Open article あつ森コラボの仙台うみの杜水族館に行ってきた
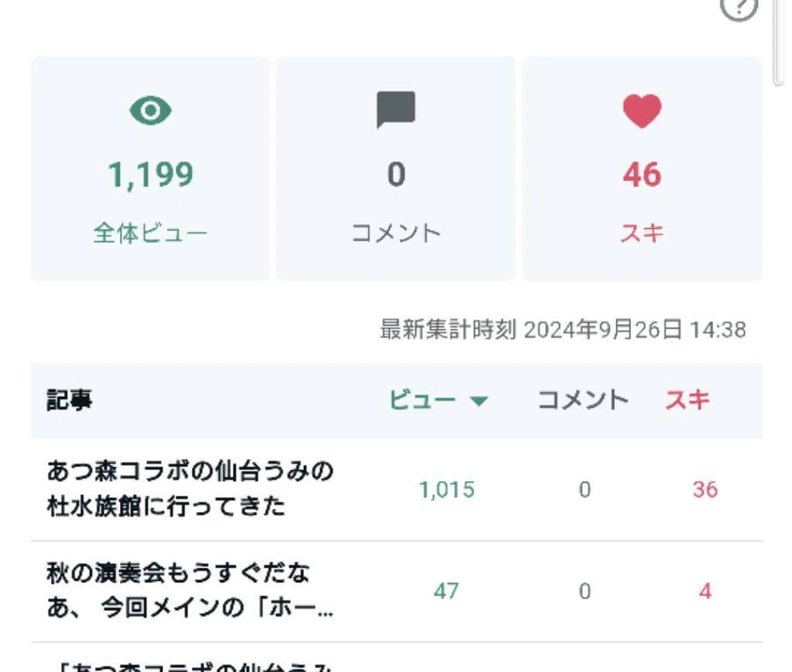Screen dimensions: 792x672 190,489
